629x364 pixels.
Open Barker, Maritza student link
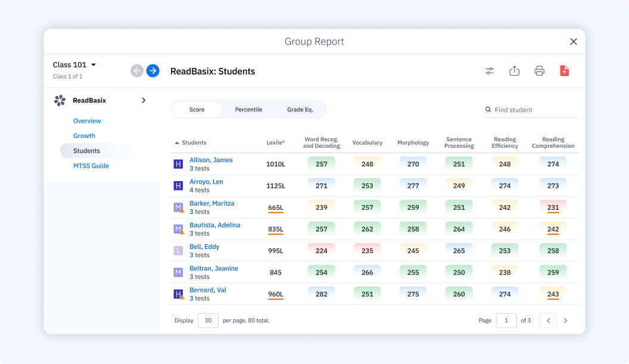coord(212,203)
